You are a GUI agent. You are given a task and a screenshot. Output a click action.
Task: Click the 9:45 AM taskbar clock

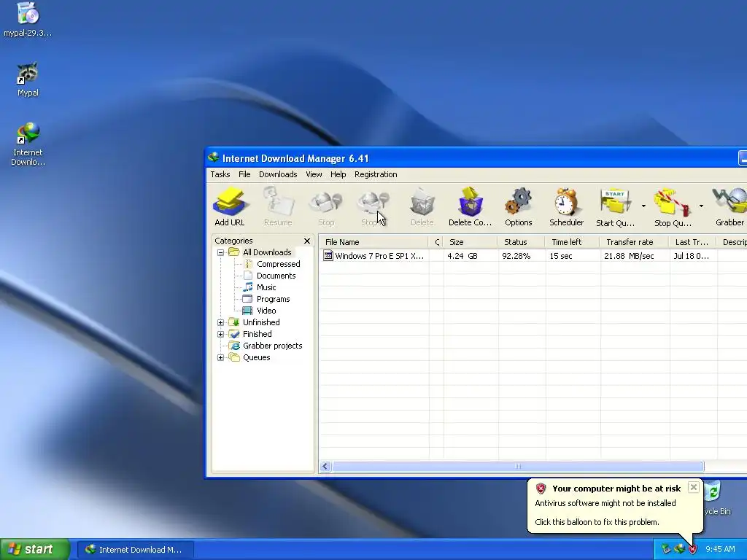click(x=720, y=549)
